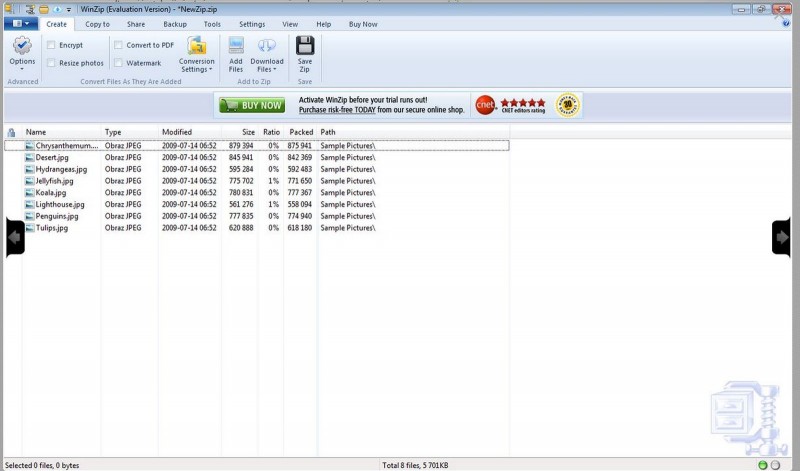Click the cnet logo in the banner
Viewport: 800px width, 471px height.
pyautogui.click(x=485, y=105)
